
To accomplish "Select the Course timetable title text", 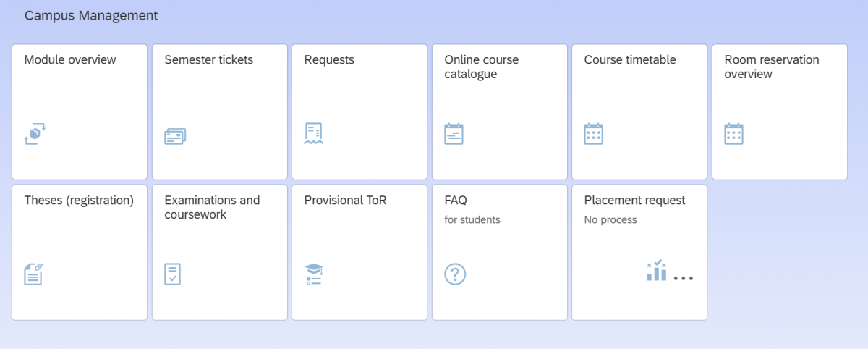I will 630,60.
